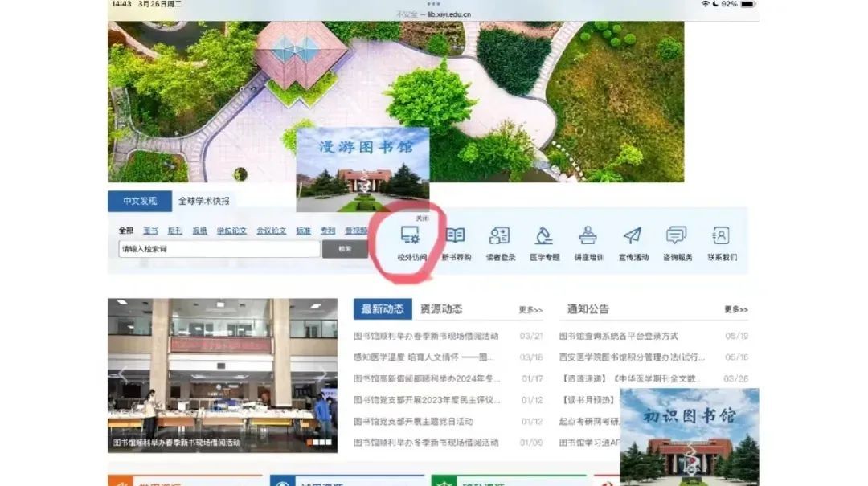Open the 校外访问 off-campus access icon
The height and width of the screenshot is (486, 868).
pos(411,243)
